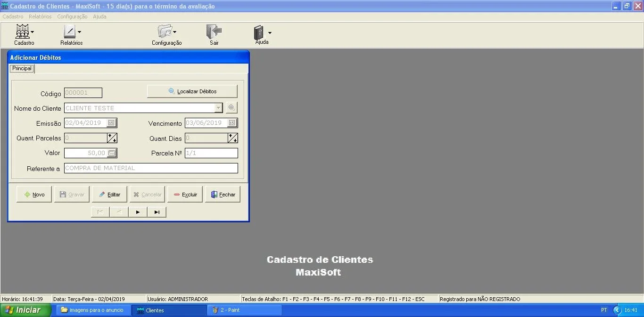Viewport: 644px width, 317px height.
Task: Open the Valor calculator button
Action: pos(112,153)
